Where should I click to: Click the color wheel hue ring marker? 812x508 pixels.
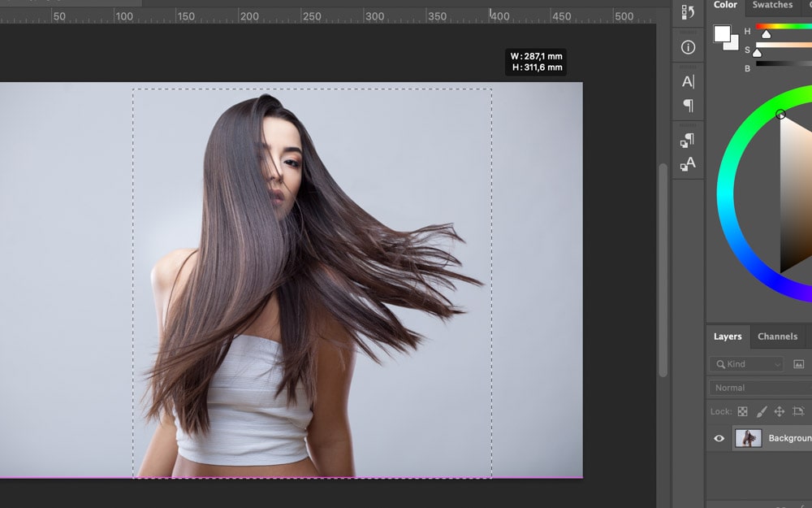[780, 114]
